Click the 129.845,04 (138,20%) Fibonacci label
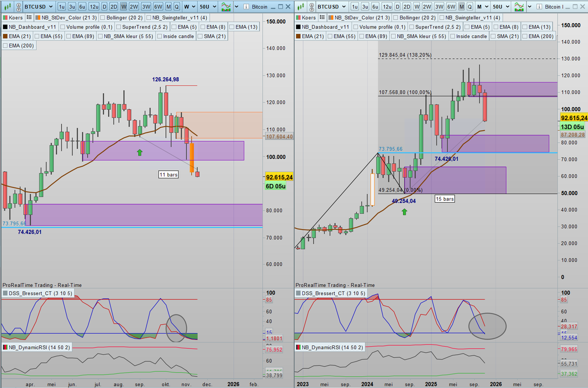Image resolution: width=588 pixels, height=388 pixels. click(x=406, y=55)
